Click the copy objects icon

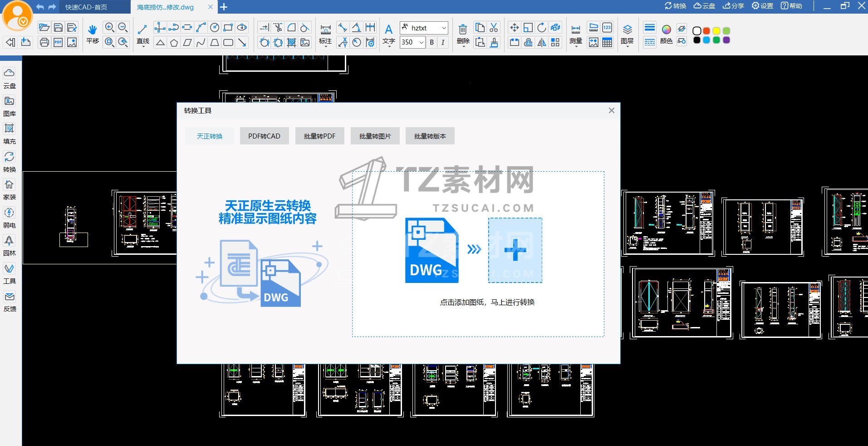point(480,28)
